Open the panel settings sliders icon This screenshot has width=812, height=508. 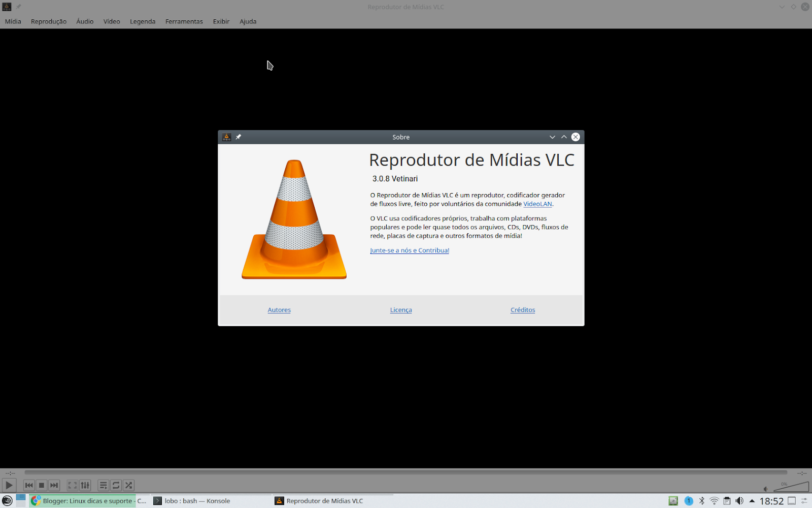(804, 501)
